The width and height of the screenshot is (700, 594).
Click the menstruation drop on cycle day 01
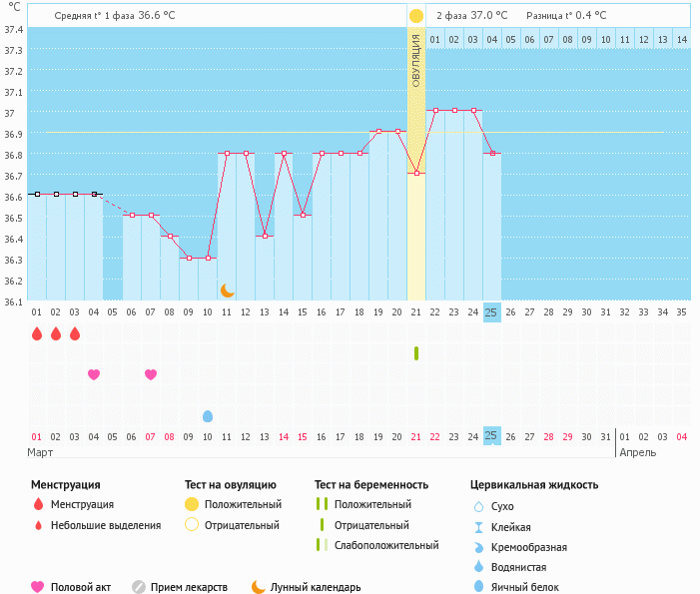point(37,333)
